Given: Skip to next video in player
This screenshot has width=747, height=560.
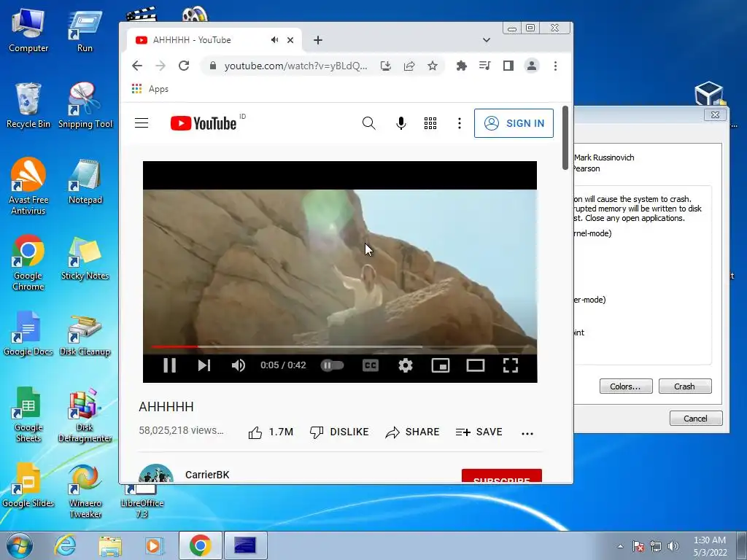Looking at the screenshot, I should (x=204, y=365).
